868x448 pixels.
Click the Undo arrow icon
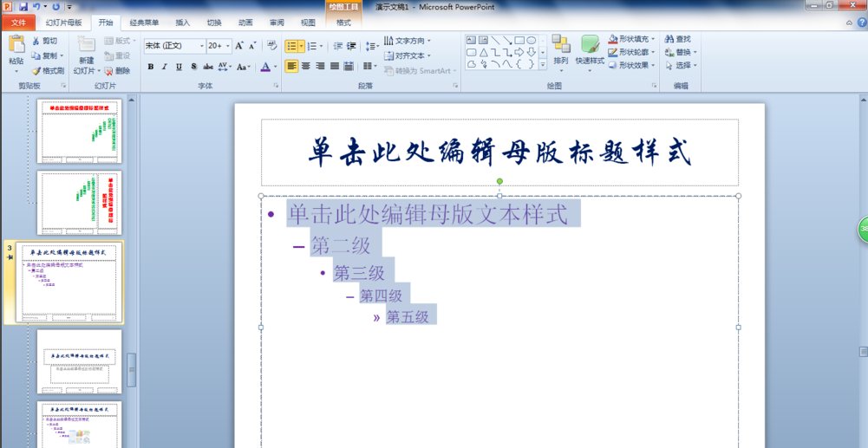click(x=36, y=7)
